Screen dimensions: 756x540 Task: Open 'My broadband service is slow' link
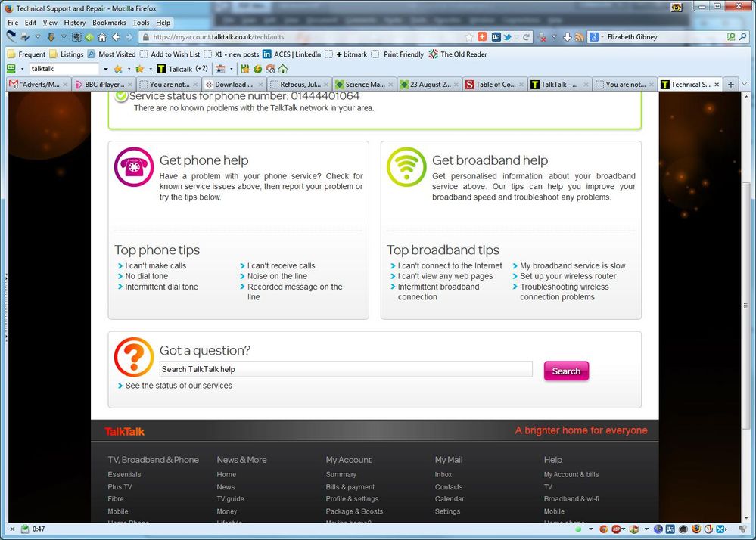click(x=572, y=266)
